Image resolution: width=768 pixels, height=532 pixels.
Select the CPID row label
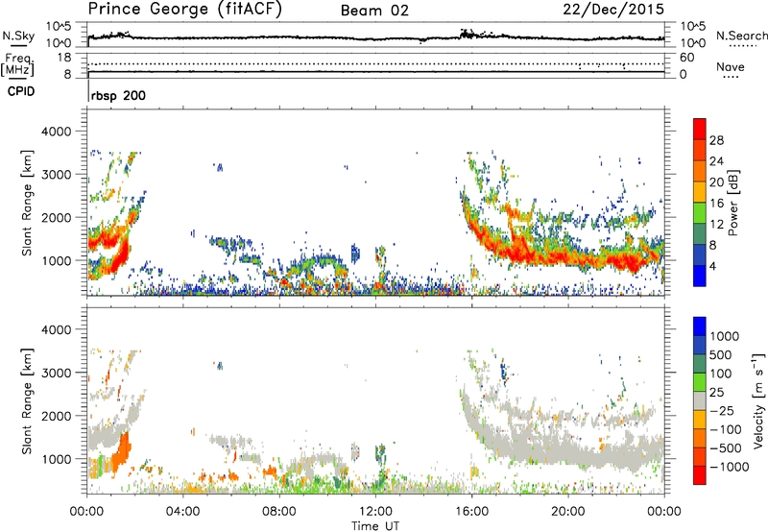21,91
